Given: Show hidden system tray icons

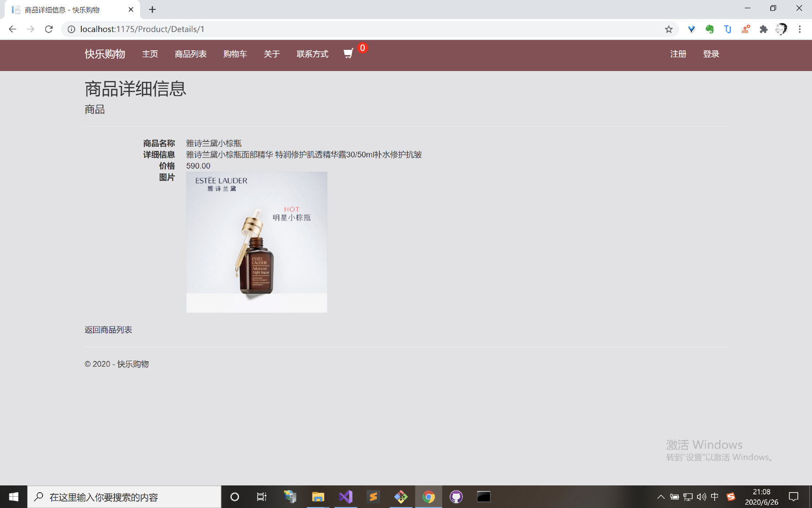Looking at the screenshot, I should pos(661,497).
